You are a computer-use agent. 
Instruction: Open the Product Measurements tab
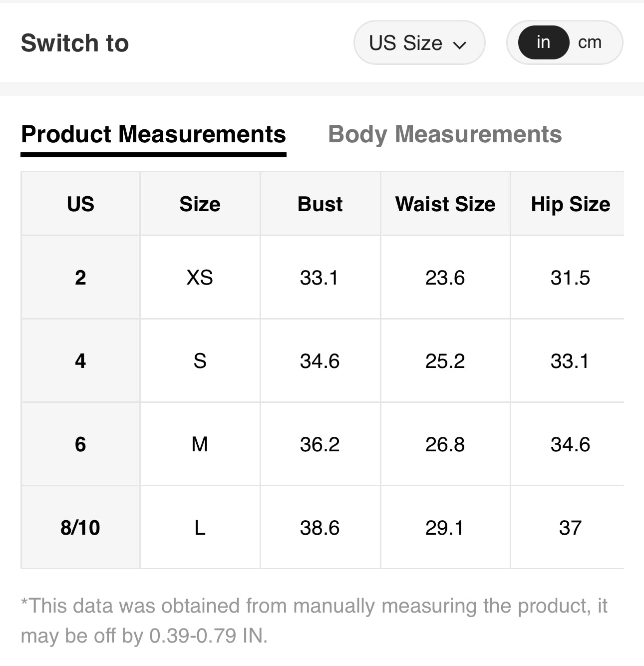pyautogui.click(x=153, y=135)
